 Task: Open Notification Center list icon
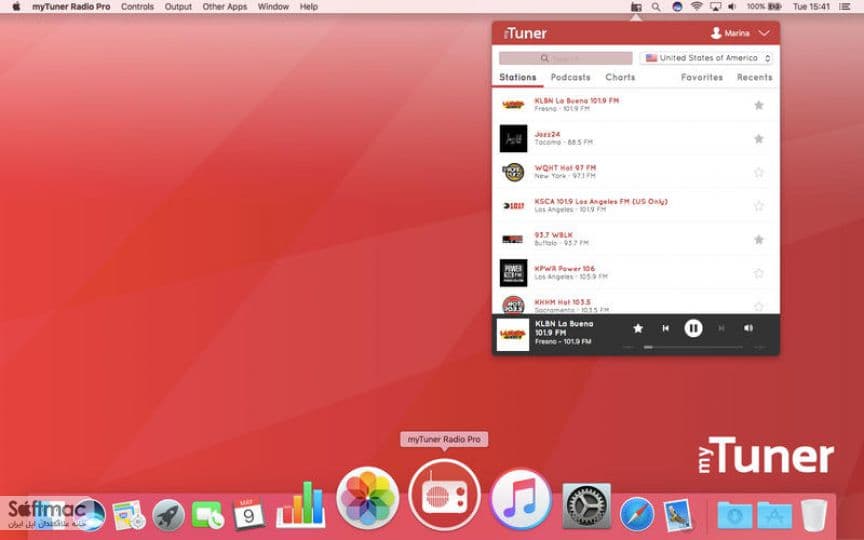pyautogui.click(x=844, y=7)
